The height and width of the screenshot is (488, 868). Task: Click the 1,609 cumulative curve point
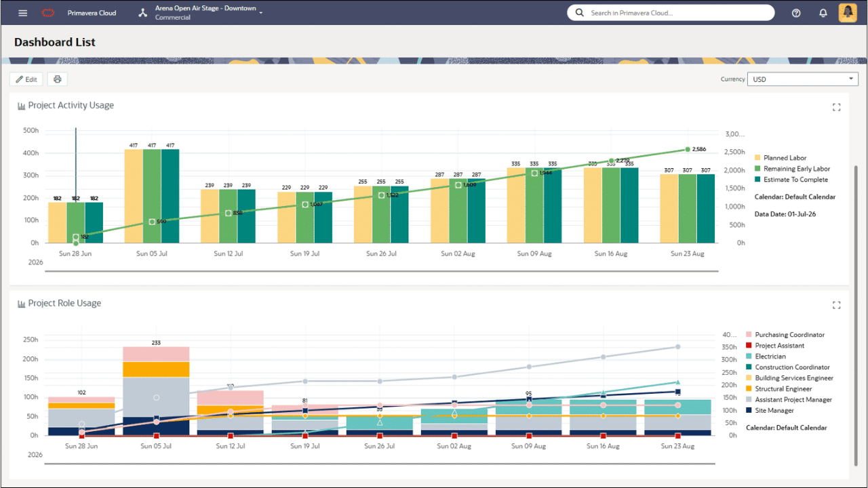click(458, 185)
